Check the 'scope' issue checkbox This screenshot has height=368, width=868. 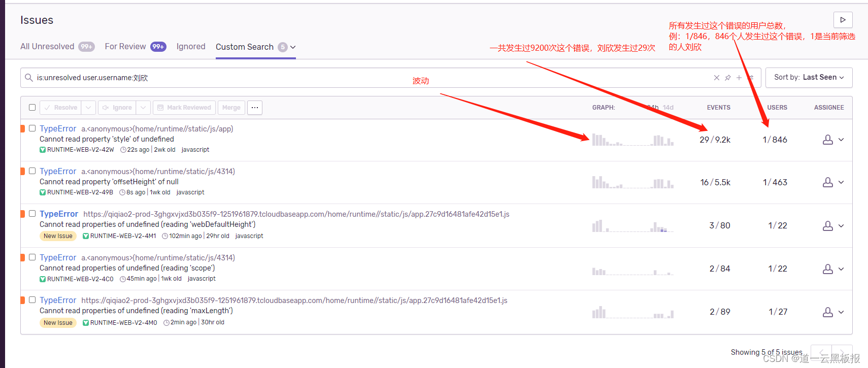point(32,257)
